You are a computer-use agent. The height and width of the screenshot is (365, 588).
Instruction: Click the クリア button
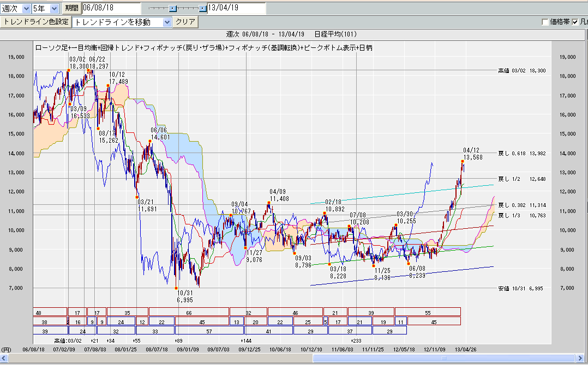(185, 22)
